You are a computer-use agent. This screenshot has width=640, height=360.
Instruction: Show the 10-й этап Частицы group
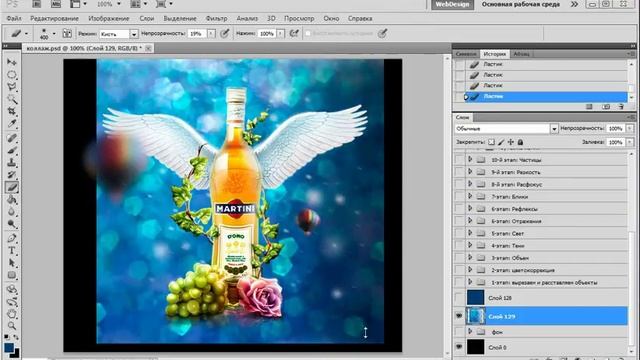click(459, 160)
